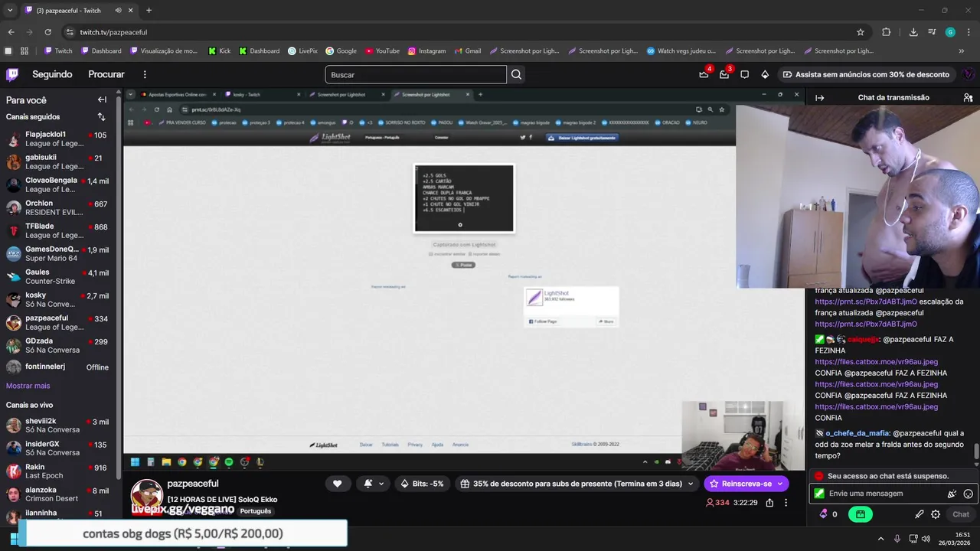Open the moderator sword icon in chat

(x=920, y=514)
